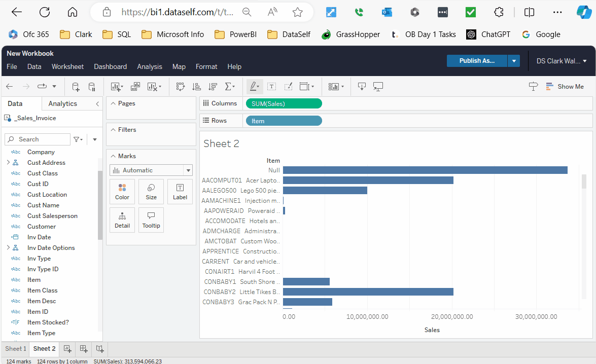Toggle the Show Mark Labels button
596x364 pixels.
pyautogui.click(x=271, y=87)
